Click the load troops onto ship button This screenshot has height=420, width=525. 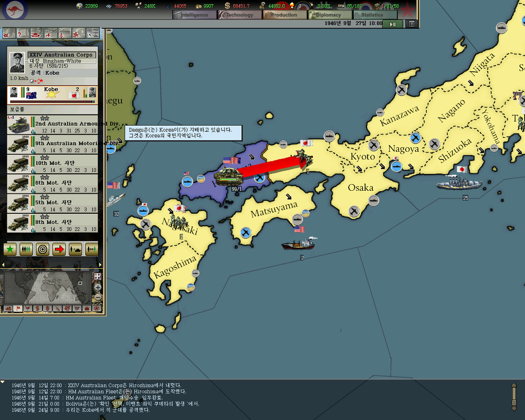(x=75, y=249)
